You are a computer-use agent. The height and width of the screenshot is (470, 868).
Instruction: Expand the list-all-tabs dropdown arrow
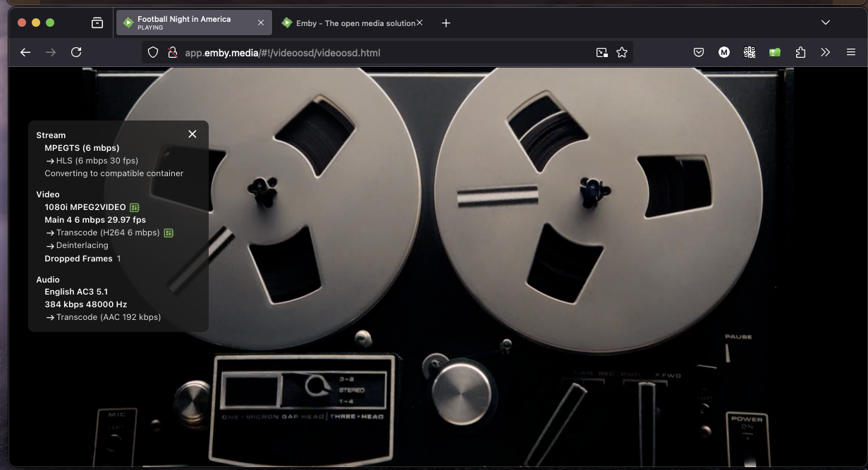(x=826, y=23)
